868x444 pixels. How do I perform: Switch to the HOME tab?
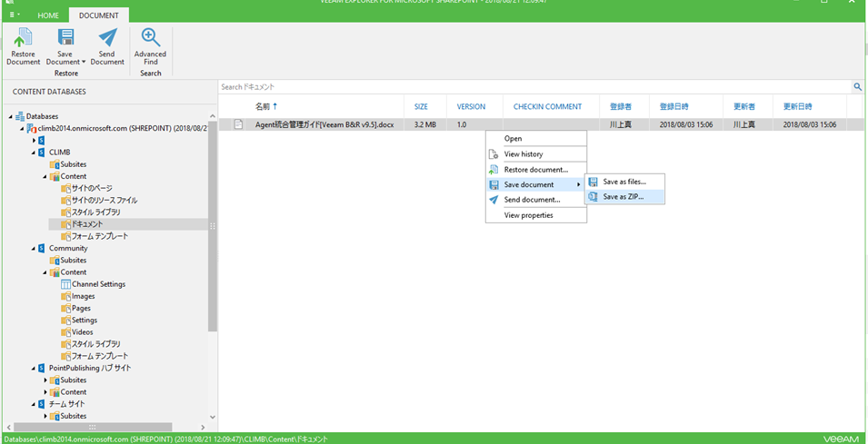[x=48, y=15]
